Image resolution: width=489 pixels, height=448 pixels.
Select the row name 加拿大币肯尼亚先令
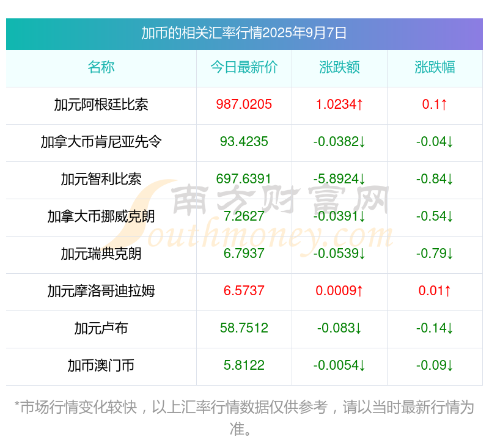101,142
